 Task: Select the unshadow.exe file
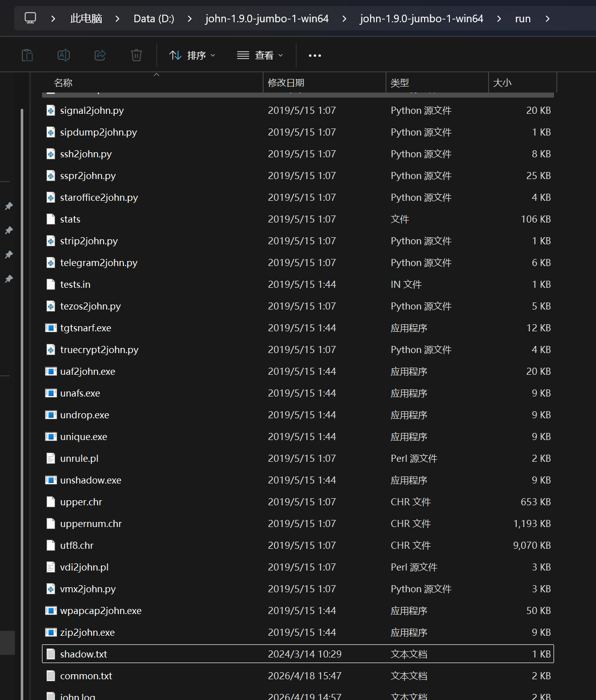click(298, 480)
